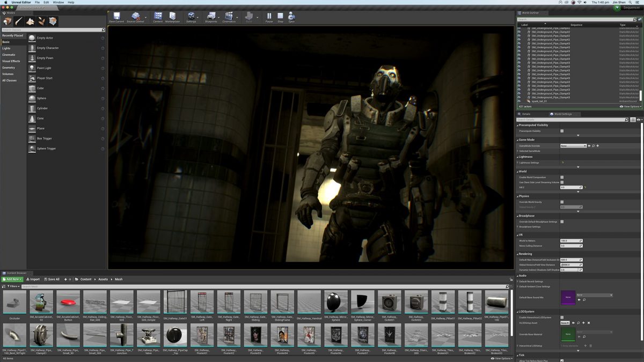Click the Eject icon in the toolbar
The image size is (644, 362).
click(x=291, y=17)
